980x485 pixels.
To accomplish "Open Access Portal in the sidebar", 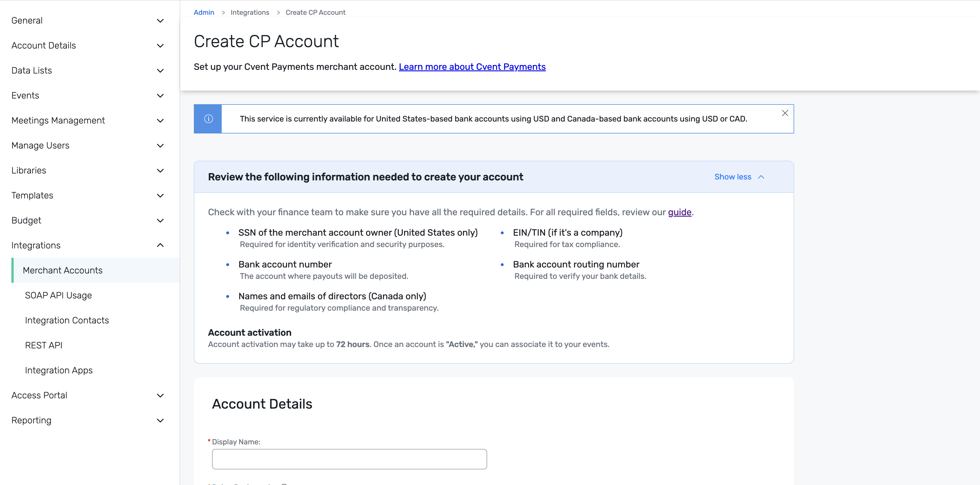I will coord(39,395).
